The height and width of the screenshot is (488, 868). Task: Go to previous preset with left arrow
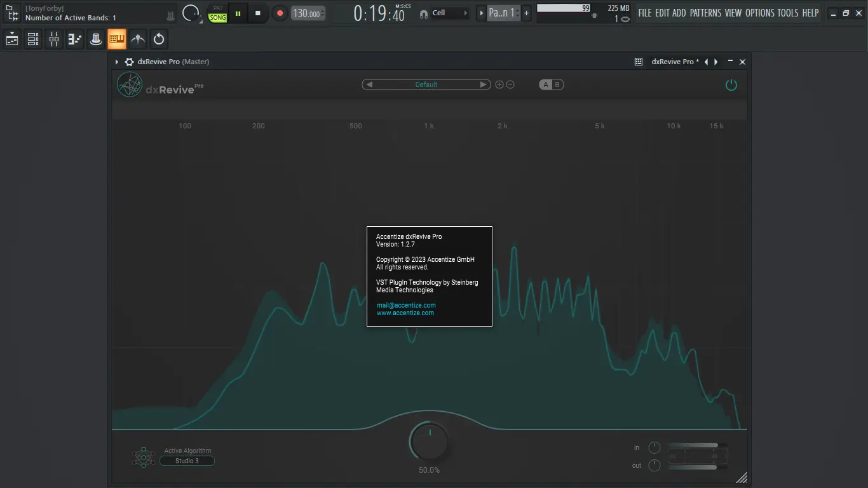tap(369, 85)
